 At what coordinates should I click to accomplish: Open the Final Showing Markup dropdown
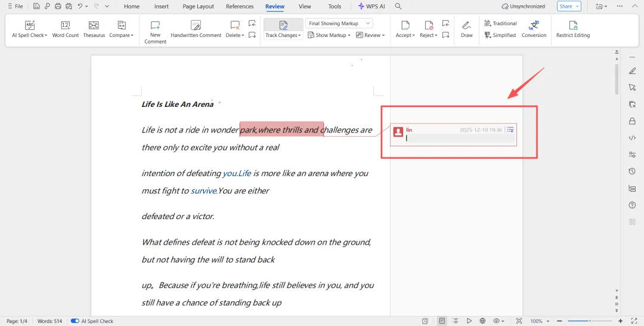coord(339,23)
